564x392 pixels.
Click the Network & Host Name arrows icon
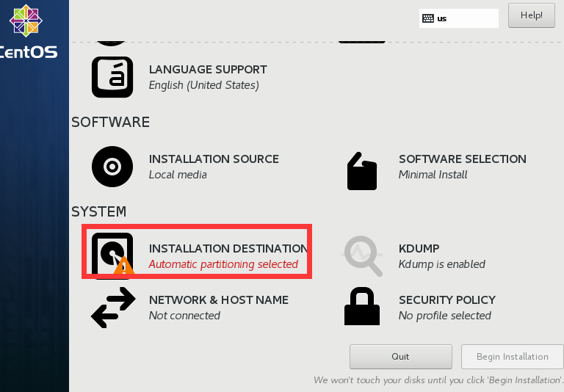pos(113,307)
